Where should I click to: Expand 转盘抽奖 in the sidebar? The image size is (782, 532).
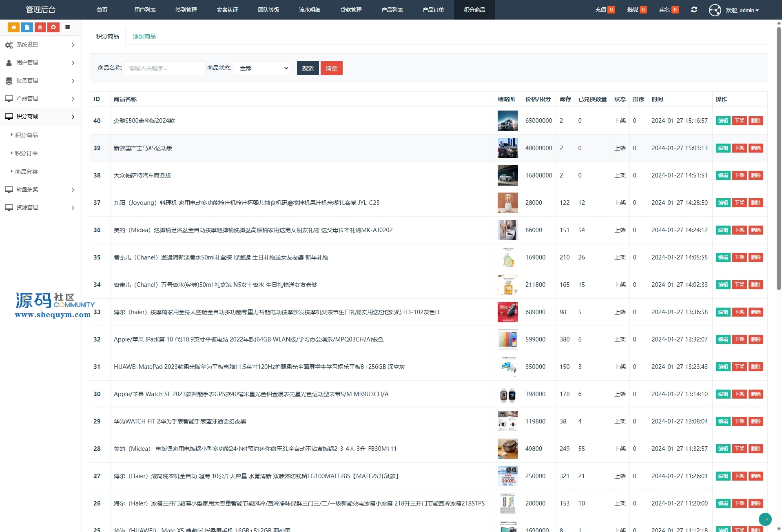point(40,190)
